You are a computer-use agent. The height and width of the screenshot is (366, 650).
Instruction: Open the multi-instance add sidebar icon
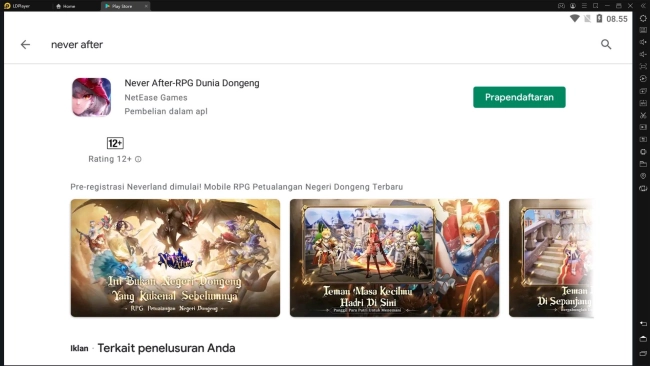pos(643,91)
